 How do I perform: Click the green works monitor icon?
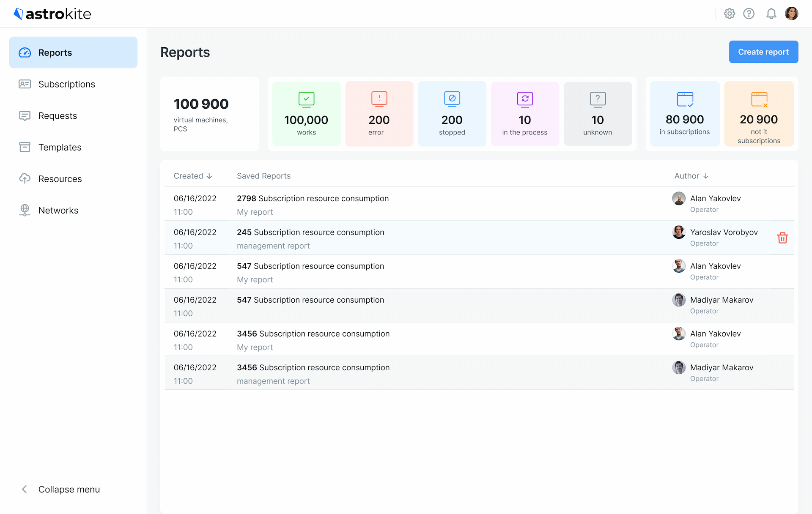(307, 99)
